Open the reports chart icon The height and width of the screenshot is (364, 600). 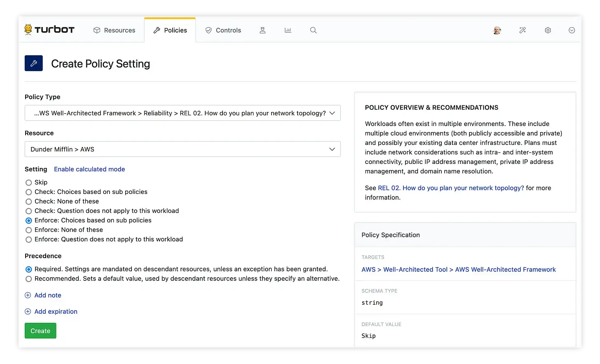288,30
